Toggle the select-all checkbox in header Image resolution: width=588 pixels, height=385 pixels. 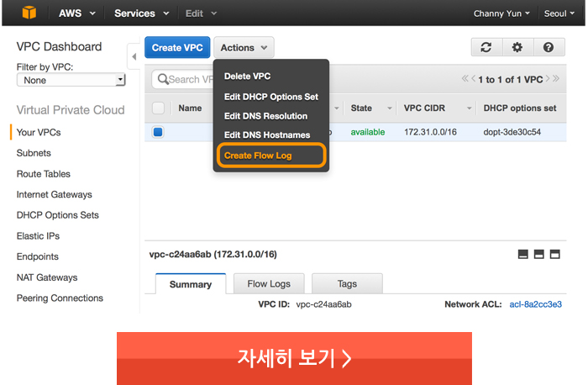[x=158, y=108]
